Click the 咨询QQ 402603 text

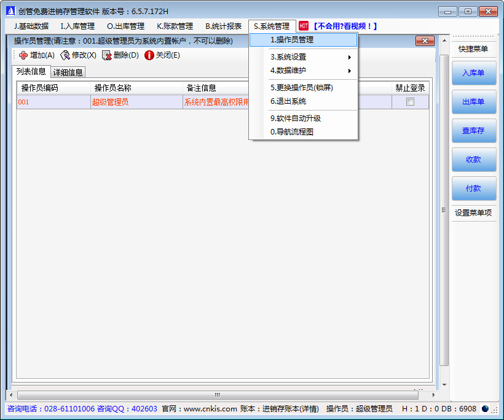(x=127, y=409)
